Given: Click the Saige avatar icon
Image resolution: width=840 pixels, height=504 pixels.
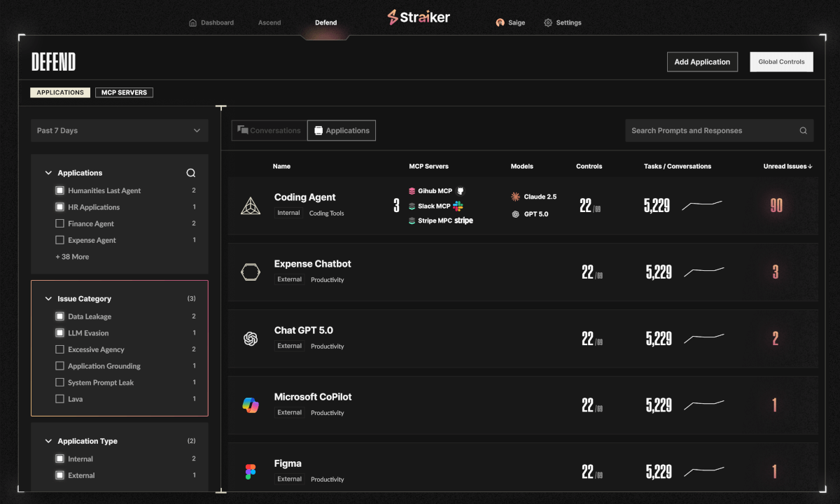Looking at the screenshot, I should pyautogui.click(x=500, y=22).
